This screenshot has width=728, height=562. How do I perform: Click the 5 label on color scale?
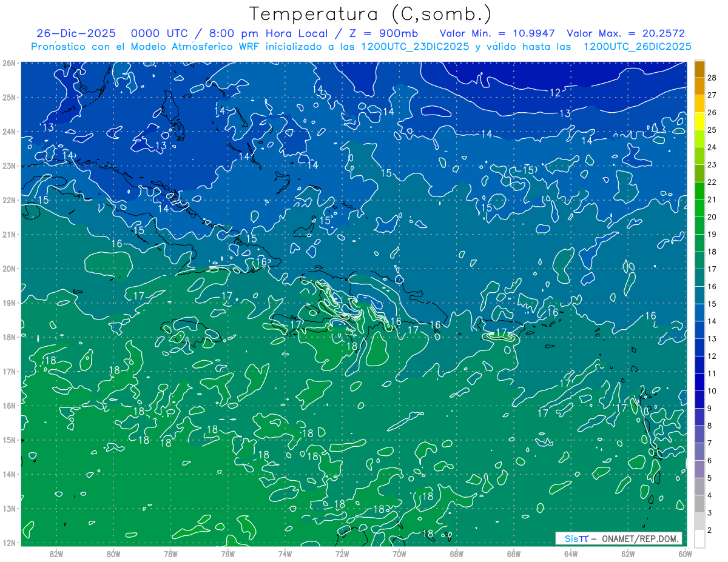710,478
